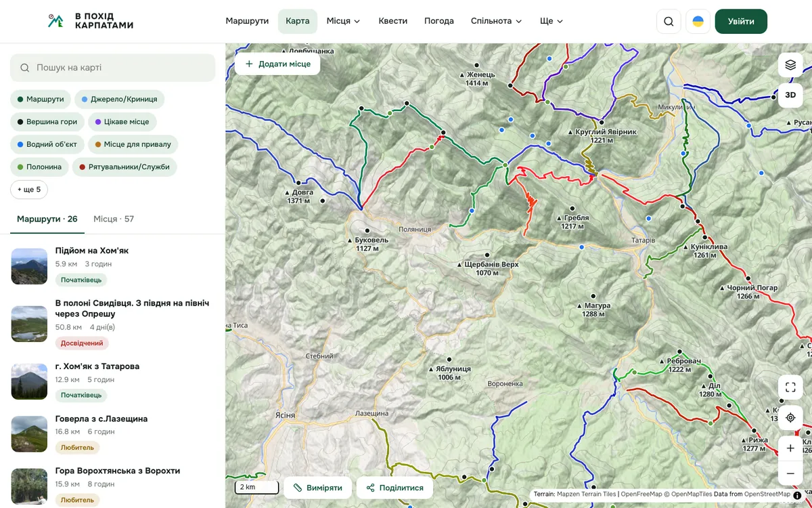Zoom out with the minus icon
This screenshot has width=812, height=508.
(x=790, y=473)
